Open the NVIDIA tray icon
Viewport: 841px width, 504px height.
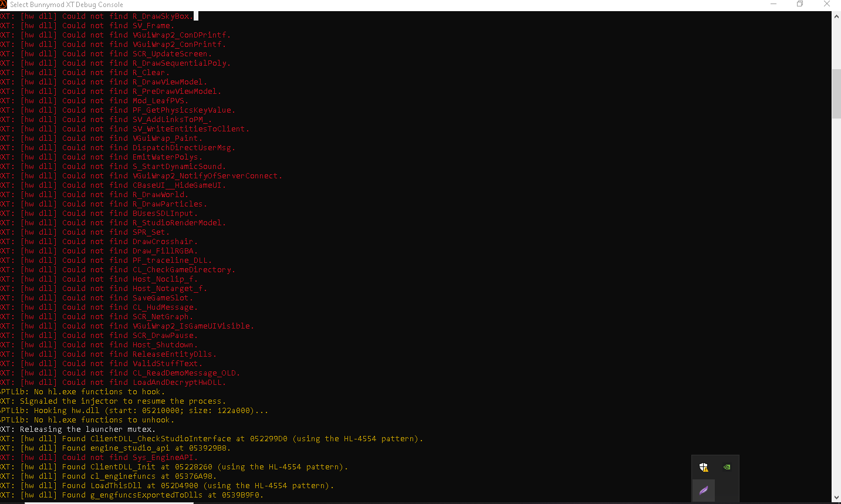pyautogui.click(x=727, y=467)
